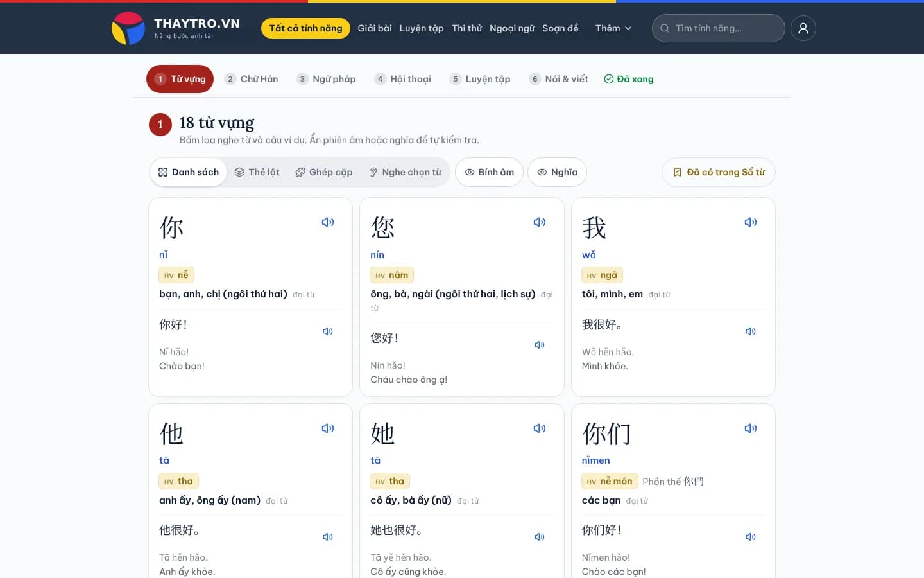Screen dimensions: 924x578
Task: Play the example sentence 您好! audio
Action: pos(540,345)
